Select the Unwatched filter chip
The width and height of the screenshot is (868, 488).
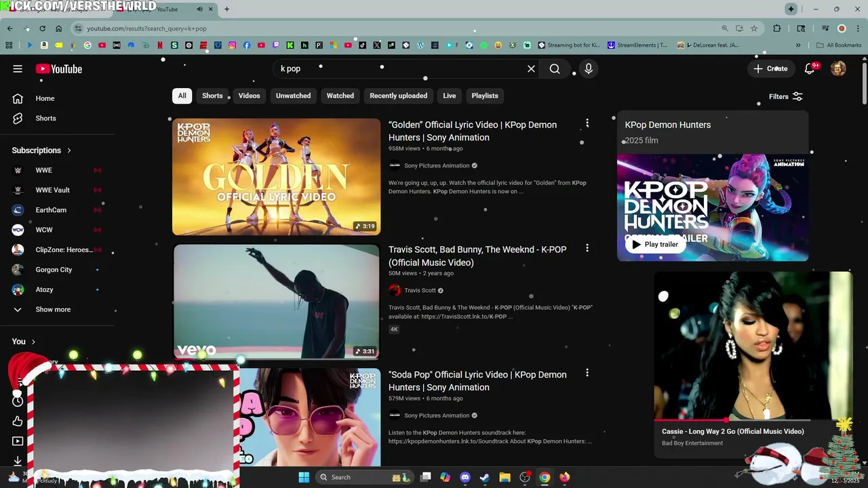tap(293, 96)
